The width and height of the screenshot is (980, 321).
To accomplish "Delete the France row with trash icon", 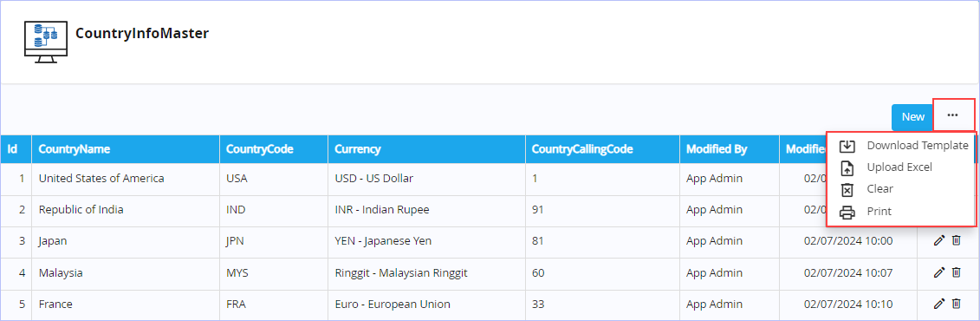I will [956, 304].
